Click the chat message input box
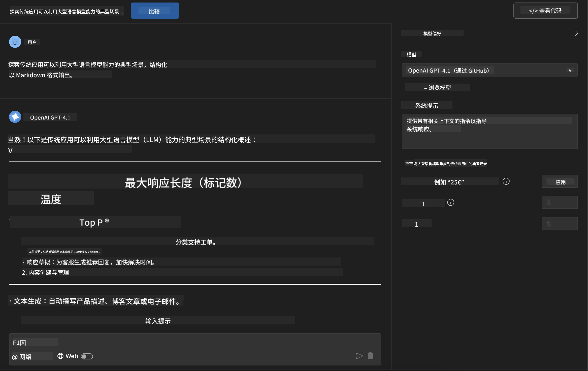The width and height of the screenshot is (588, 371). tap(176, 343)
